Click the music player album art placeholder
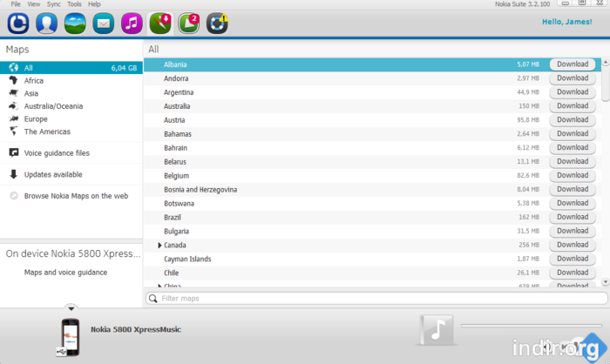Image resolution: width=610 pixels, height=364 pixels. pyautogui.click(x=437, y=330)
